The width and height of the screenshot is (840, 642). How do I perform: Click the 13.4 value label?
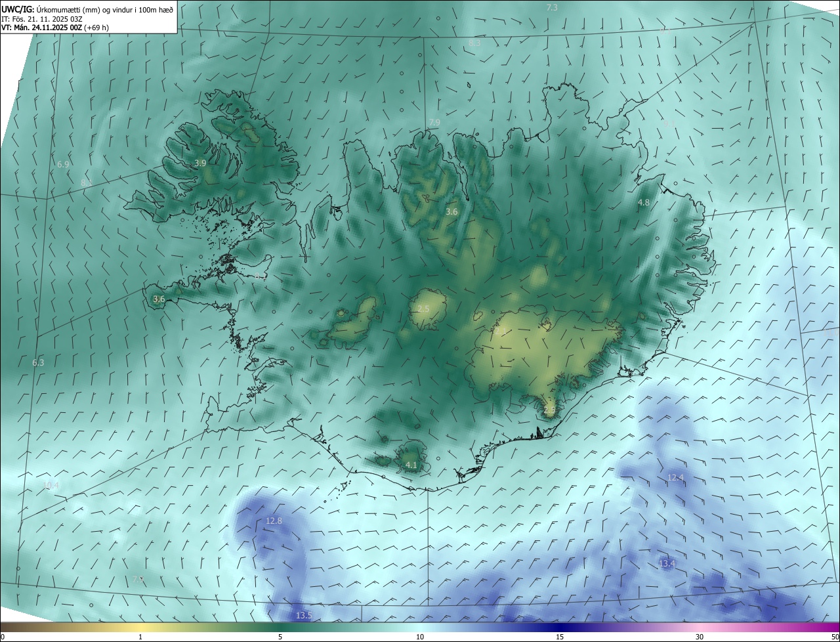pos(667,564)
